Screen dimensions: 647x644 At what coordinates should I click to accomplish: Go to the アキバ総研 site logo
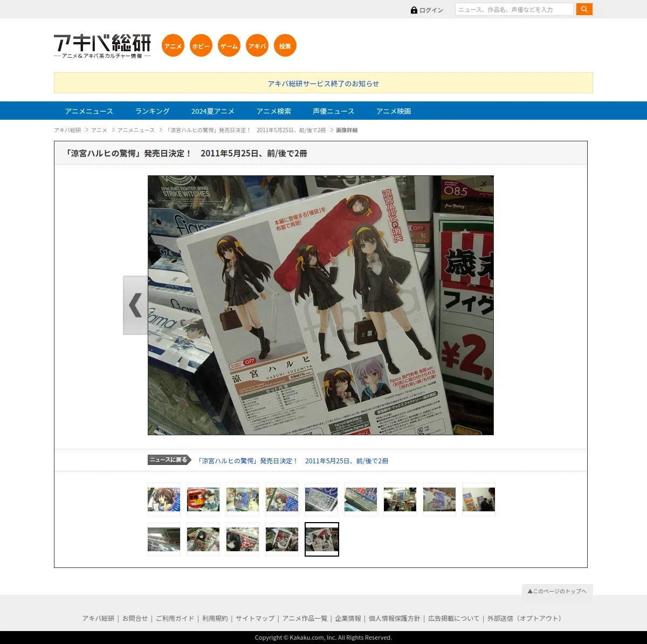tap(102, 46)
